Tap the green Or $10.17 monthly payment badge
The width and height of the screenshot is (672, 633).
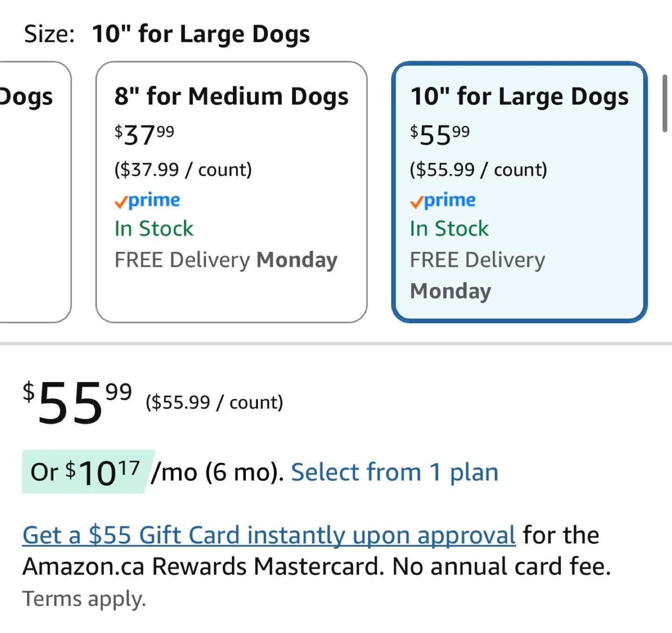point(87,472)
